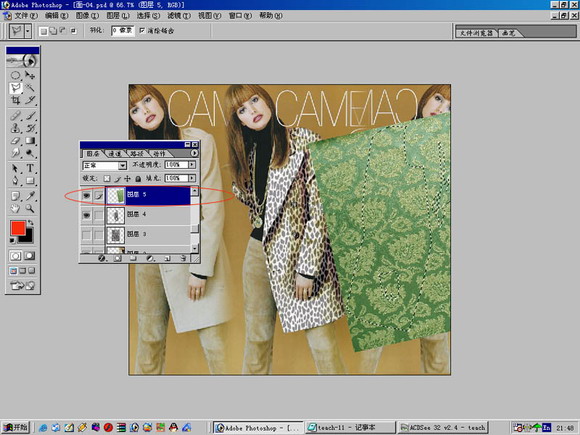Select the Healing Brush tool
The width and height of the screenshot is (580, 435).
[15, 116]
